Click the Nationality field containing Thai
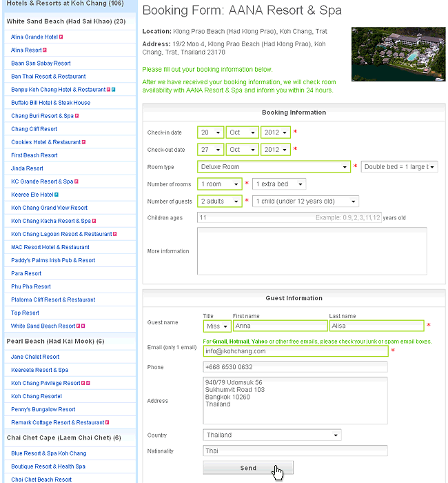 (x=296, y=451)
